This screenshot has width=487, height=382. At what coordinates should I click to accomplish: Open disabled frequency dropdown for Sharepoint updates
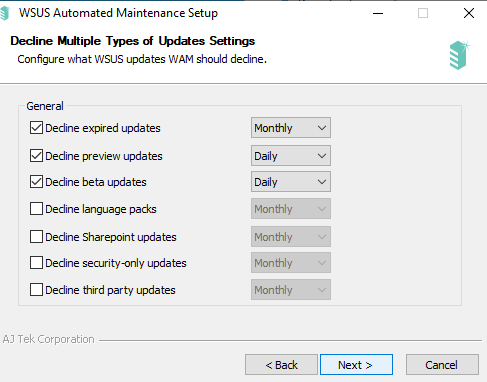pyautogui.click(x=291, y=237)
